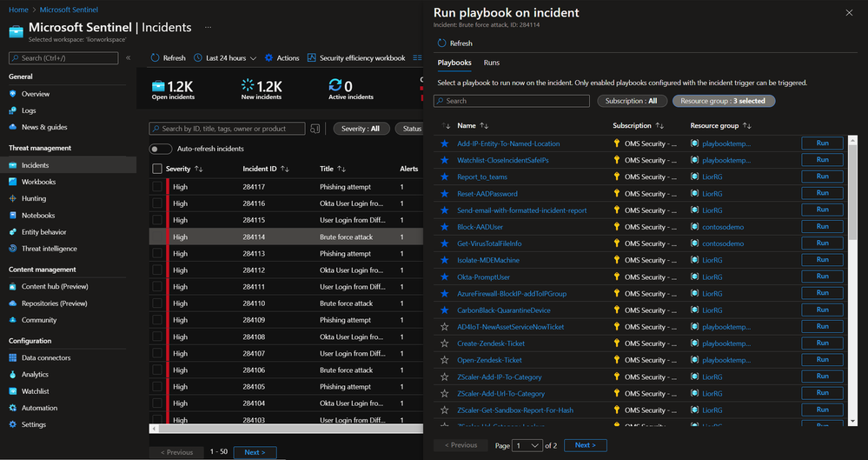Check the box for incident 284115
The image size is (868, 460).
tap(157, 220)
